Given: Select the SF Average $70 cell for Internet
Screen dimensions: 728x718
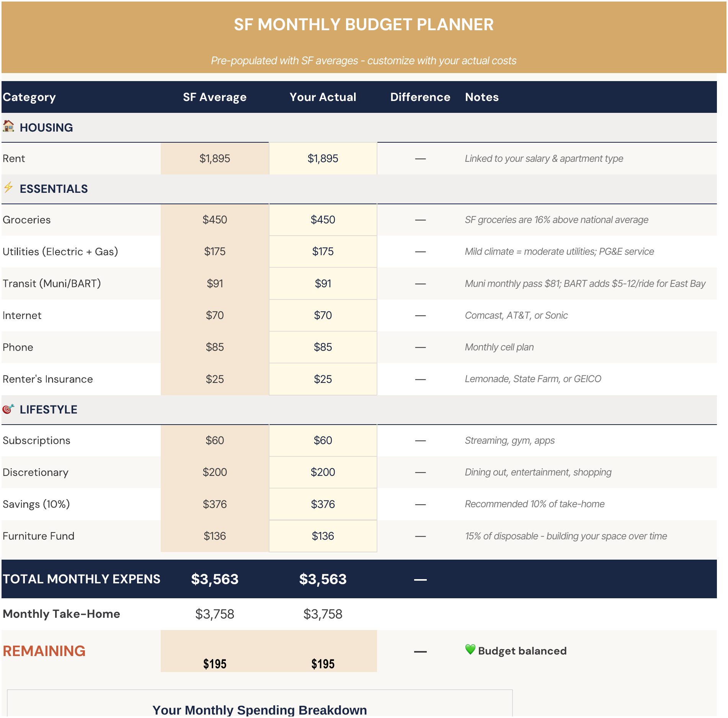Looking at the screenshot, I should pos(215,316).
